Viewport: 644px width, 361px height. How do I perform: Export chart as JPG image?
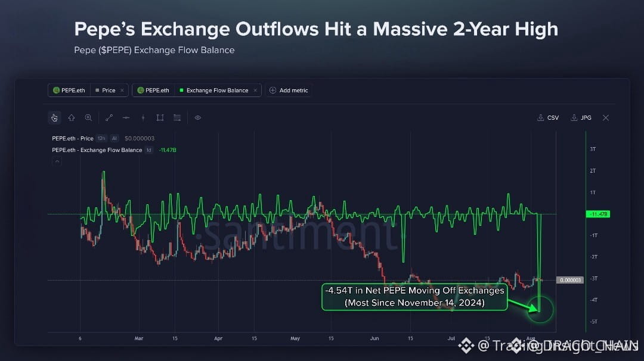(581, 118)
